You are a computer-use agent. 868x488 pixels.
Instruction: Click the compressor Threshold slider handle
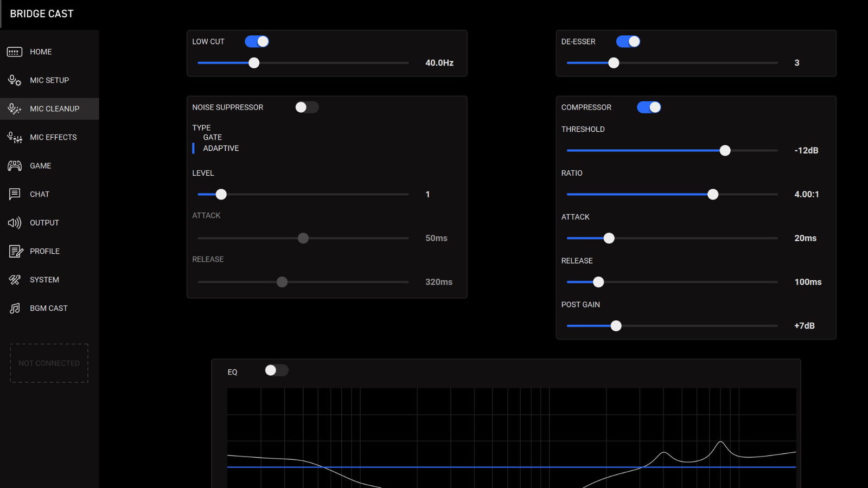pyautogui.click(x=725, y=151)
